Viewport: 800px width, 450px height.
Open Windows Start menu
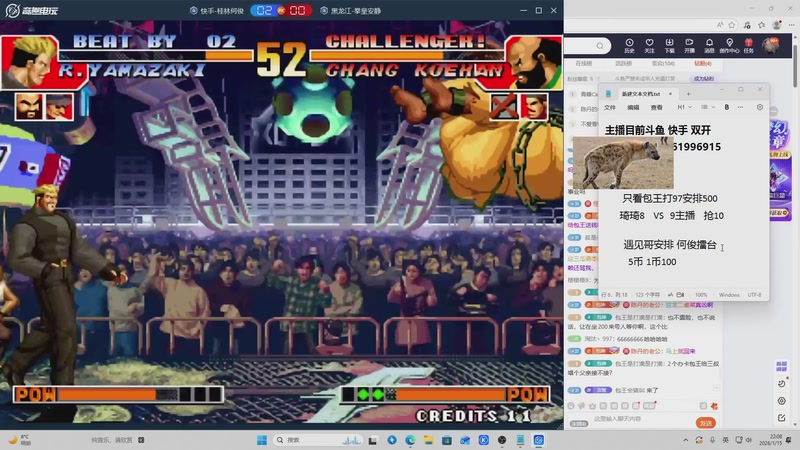coord(262,440)
